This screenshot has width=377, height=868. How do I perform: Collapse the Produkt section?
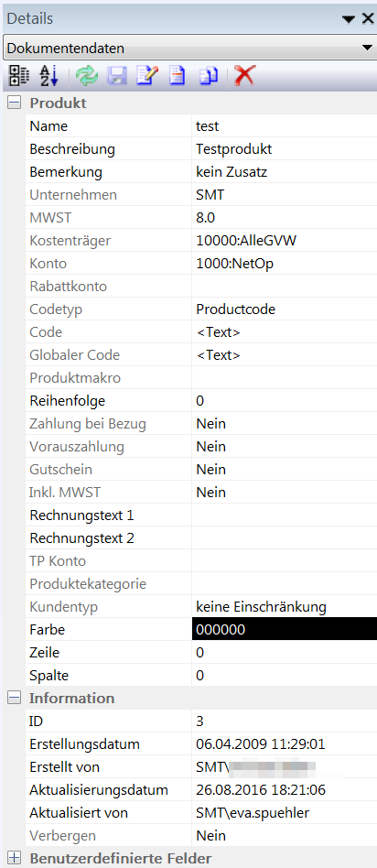(x=14, y=103)
